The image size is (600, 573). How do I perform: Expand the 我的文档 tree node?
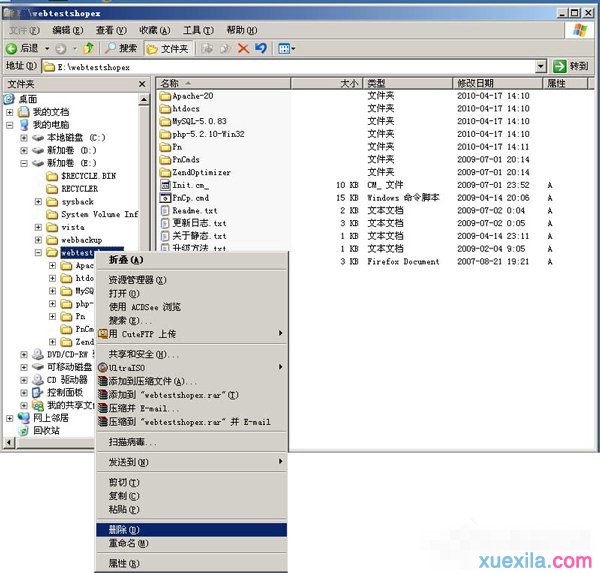pos(10,112)
